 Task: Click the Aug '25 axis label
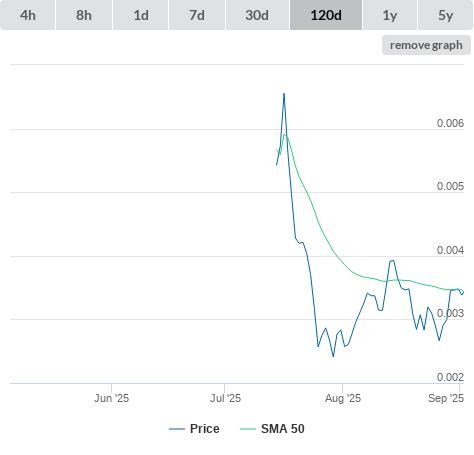(343, 398)
